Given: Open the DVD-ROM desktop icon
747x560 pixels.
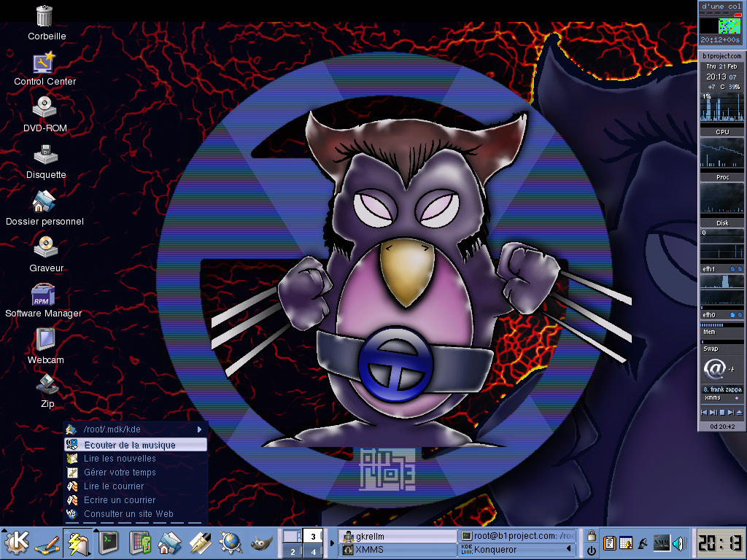Looking at the screenshot, I should [x=44, y=107].
